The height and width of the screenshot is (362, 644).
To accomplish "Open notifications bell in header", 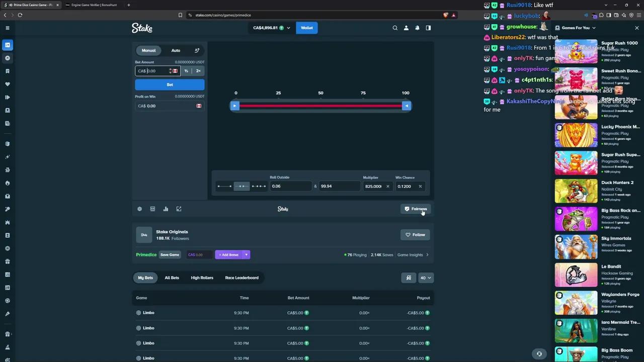I will [417, 28].
